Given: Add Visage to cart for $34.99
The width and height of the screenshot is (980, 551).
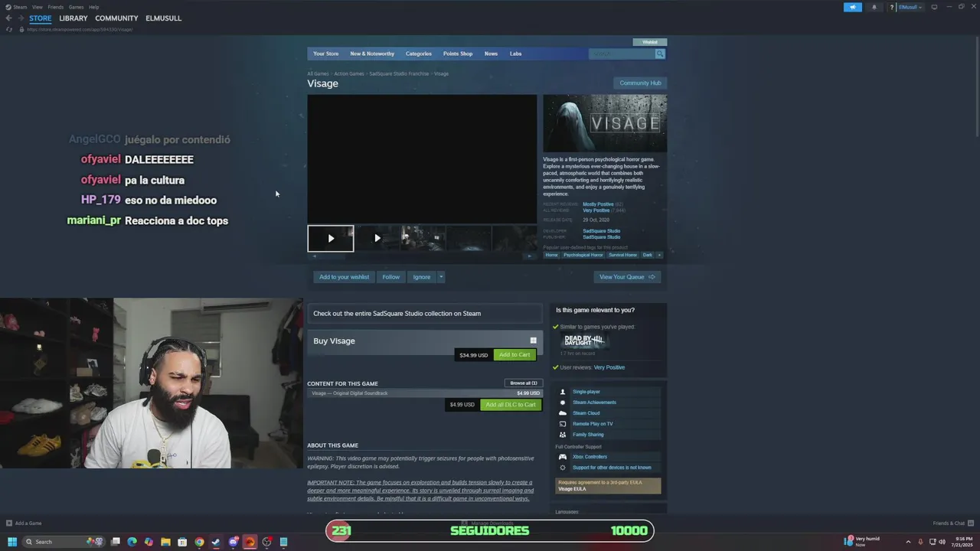Looking at the screenshot, I should click(x=514, y=355).
